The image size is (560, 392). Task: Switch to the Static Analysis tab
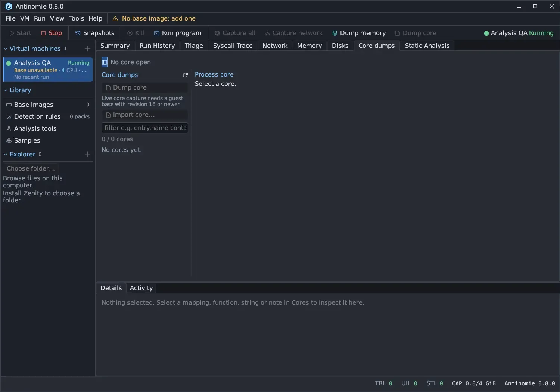(427, 46)
